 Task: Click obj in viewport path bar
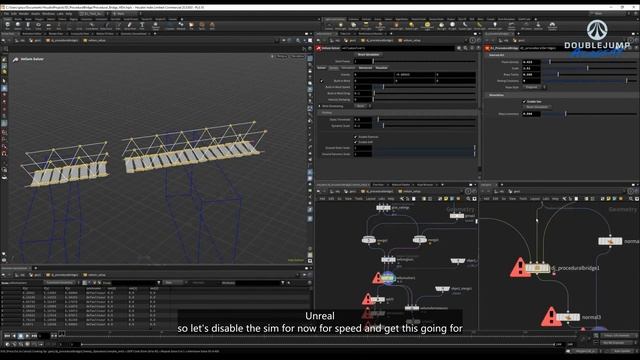click(20, 40)
